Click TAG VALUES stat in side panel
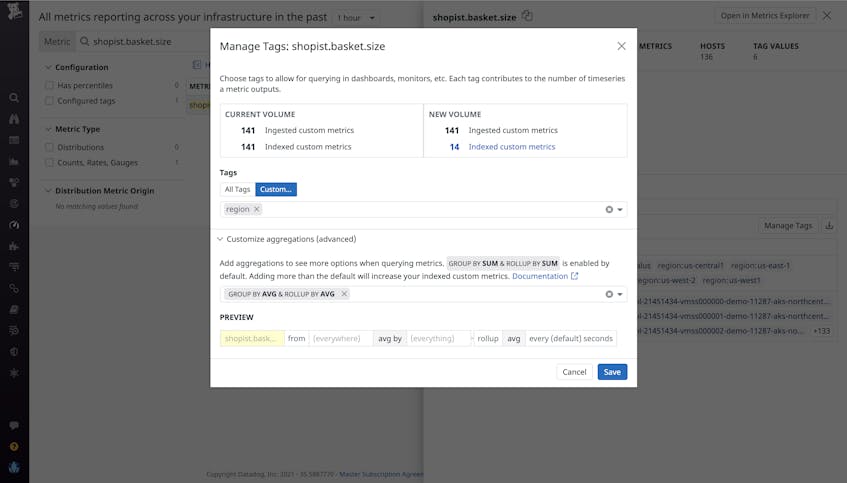The width and height of the screenshot is (847, 483). coord(776,51)
